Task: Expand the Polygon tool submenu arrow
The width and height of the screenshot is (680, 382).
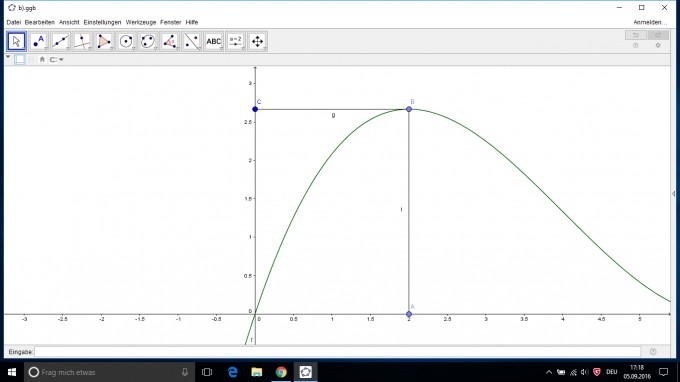Action: (x=112, y=49)
